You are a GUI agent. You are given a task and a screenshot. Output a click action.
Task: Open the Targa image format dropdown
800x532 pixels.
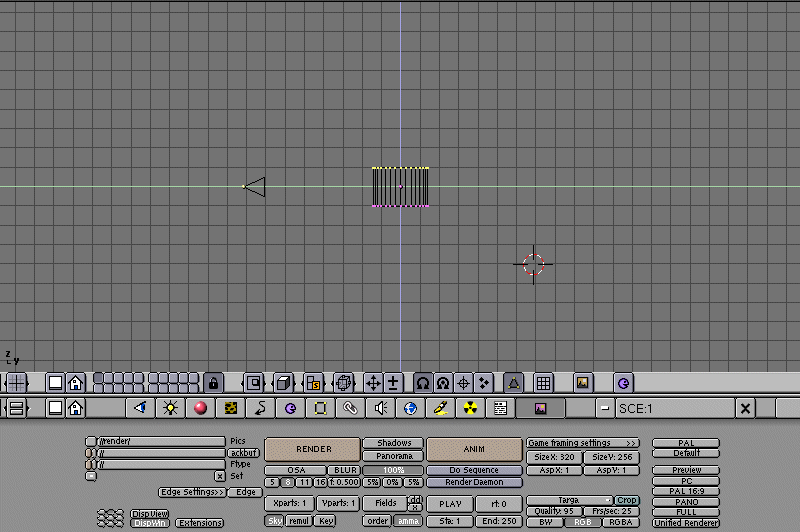pyautogui.click(x=570, y=500)
